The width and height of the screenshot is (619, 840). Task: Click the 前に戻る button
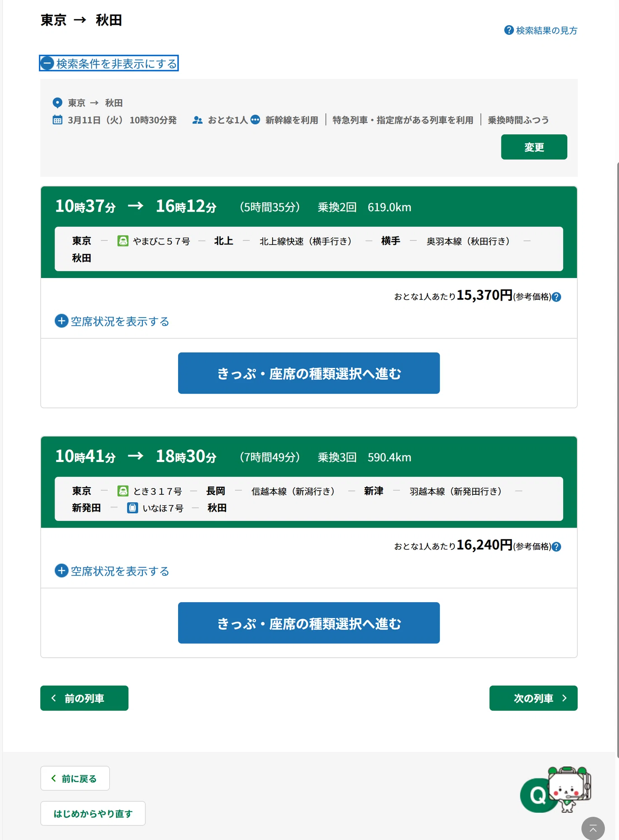(x=75, y=778)
